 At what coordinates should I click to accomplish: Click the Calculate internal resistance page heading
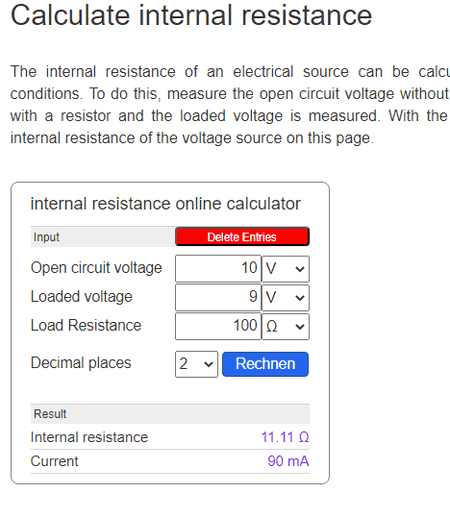pyautogui.click(x=191, y=15)
